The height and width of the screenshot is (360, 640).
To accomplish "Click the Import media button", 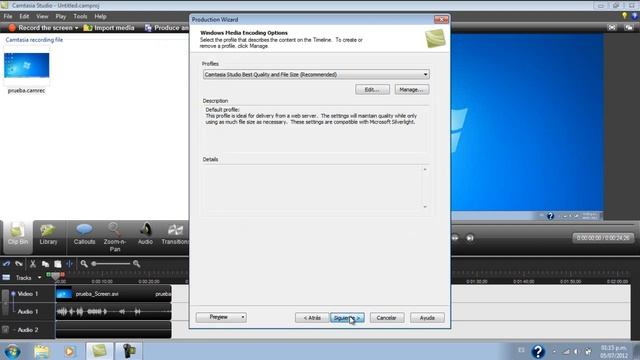I will [x=109, y=28].
